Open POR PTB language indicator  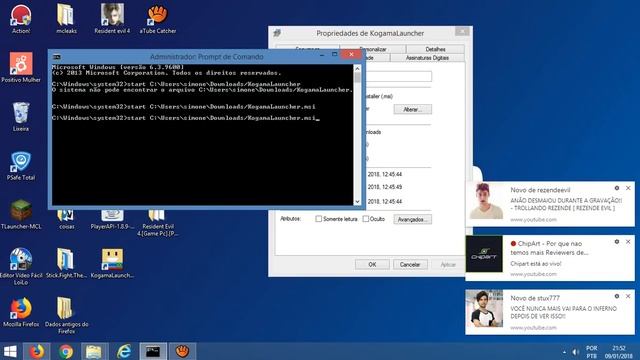tap(591, 352)
